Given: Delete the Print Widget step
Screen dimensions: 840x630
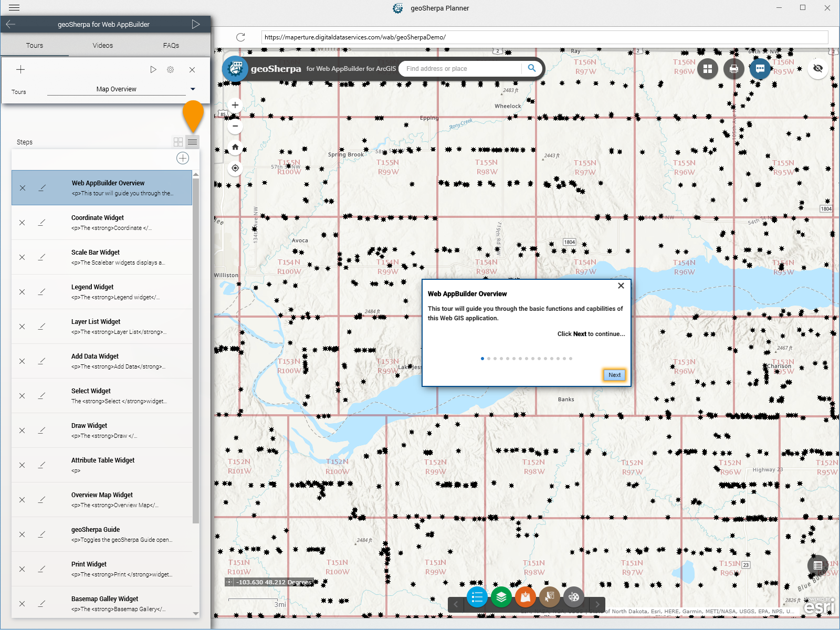Looking at the screenshot, I should coord(22,569).
